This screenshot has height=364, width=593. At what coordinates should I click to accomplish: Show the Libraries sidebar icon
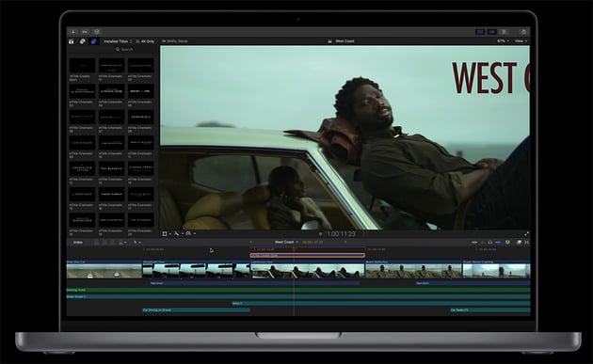tap(72, 41)
